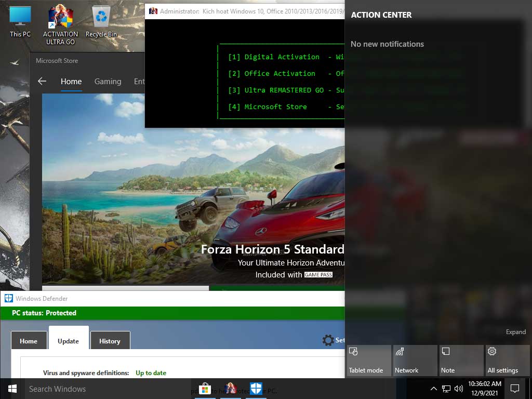The image size is (532, 399).
Task: Click network icon in system tray
Action: click(446, 389)
